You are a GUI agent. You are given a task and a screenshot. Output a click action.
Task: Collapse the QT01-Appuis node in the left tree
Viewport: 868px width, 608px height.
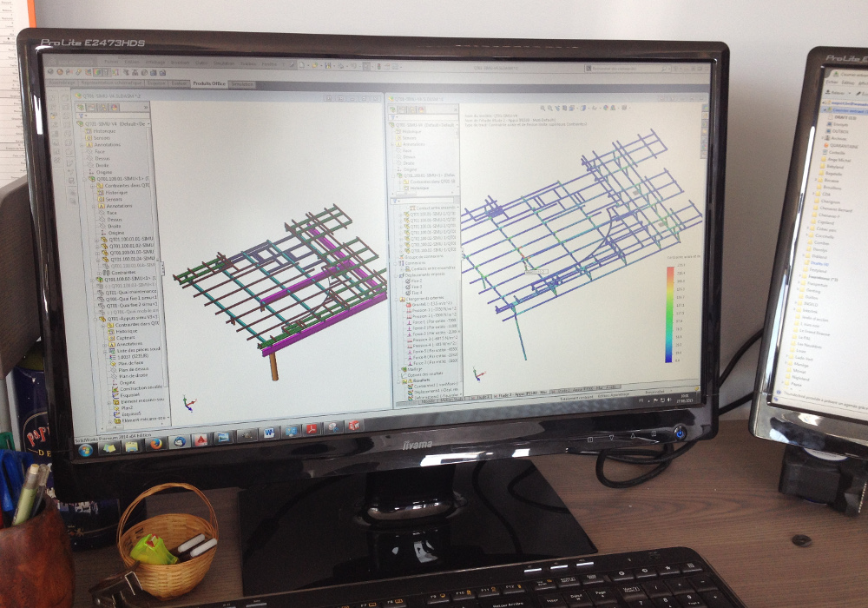point(95,319)
